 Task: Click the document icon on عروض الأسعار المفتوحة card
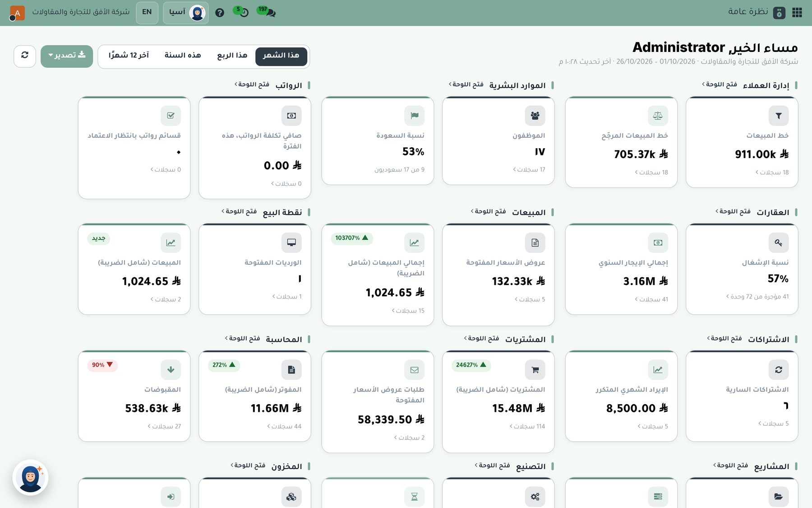point(535,242)
